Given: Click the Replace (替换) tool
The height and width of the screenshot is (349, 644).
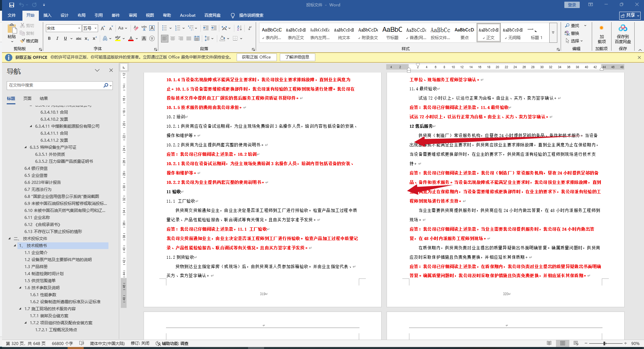Looking at the screenshot, I should (x=572, y=33).
